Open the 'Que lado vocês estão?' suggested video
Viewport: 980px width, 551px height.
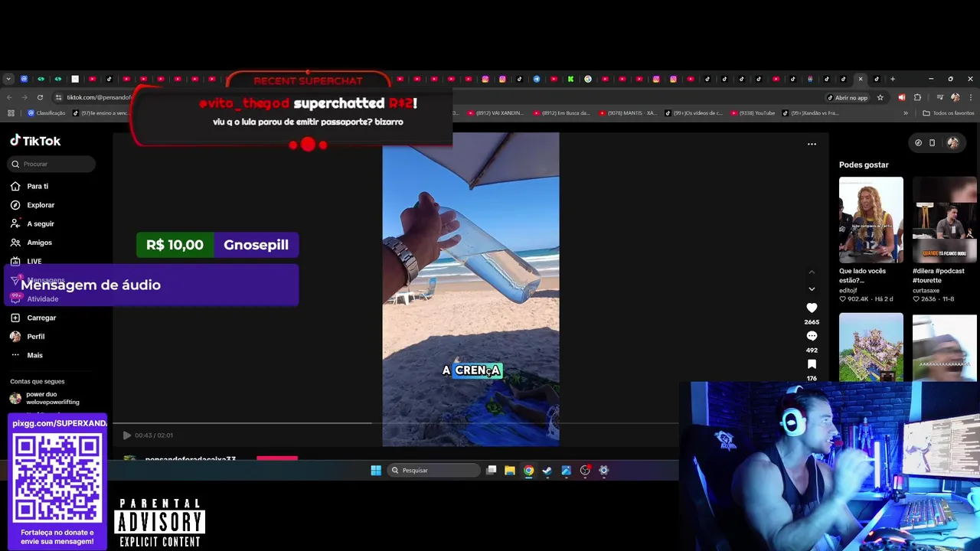click(871, 220)
